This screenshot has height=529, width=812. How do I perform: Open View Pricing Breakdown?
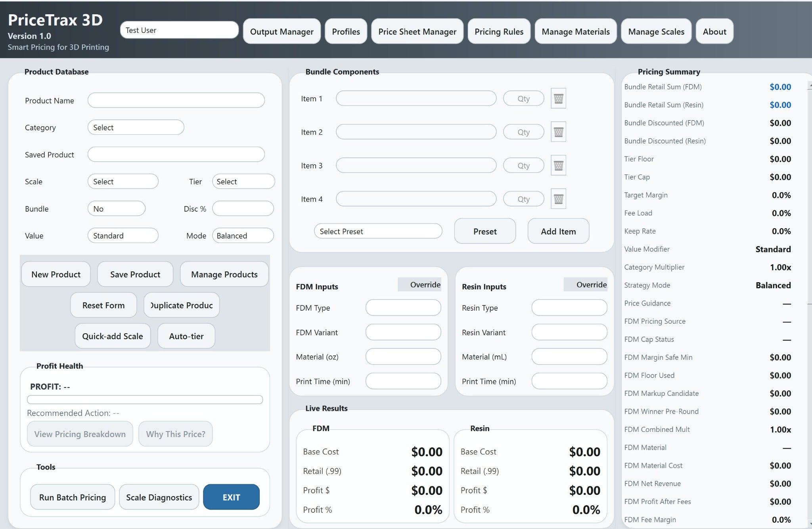point(79,434)
